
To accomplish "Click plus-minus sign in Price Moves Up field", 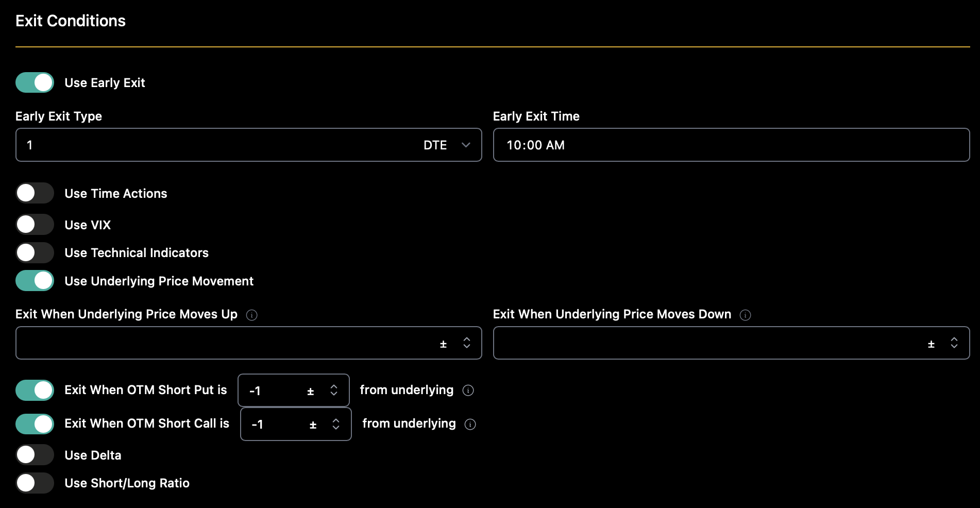I will click(443, 344).
